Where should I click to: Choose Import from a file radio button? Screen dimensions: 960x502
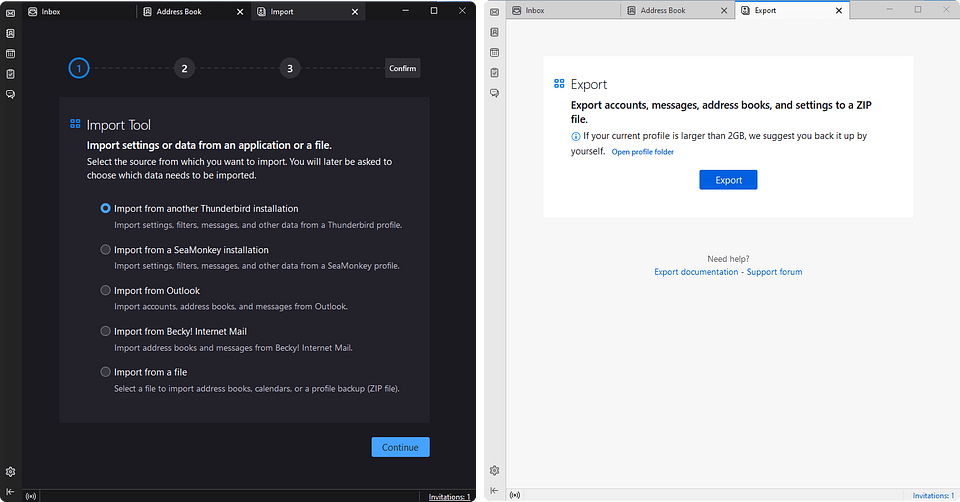(x=106, y=372)
